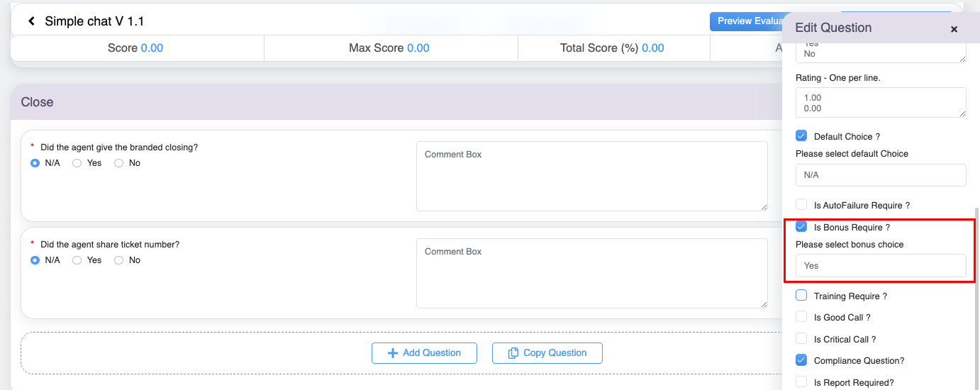Image resolution: width=980 pixels, height=390 pixels.
Task: Select Yes for branded closing question
Action: click(x=77, y=163)
